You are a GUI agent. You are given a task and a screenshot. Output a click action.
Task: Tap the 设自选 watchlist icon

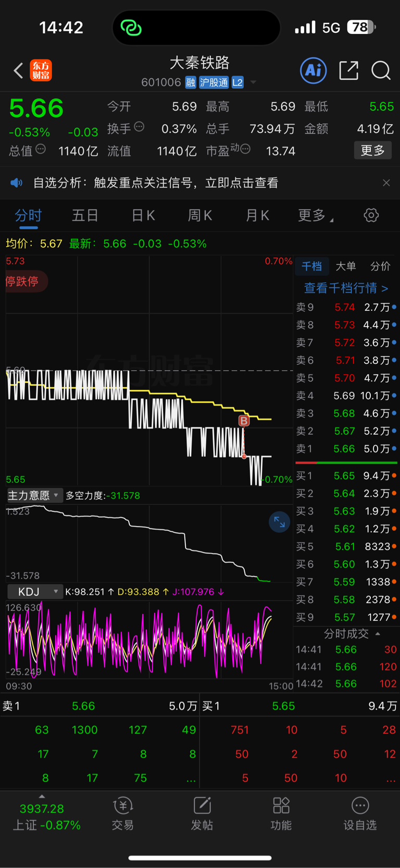click(x=360, y=813)
